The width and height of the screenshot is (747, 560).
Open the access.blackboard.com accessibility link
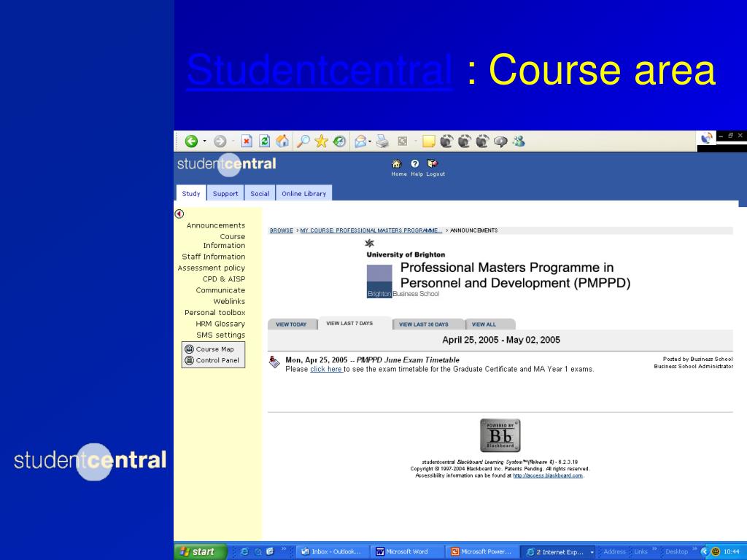click(x=548, y=475)
